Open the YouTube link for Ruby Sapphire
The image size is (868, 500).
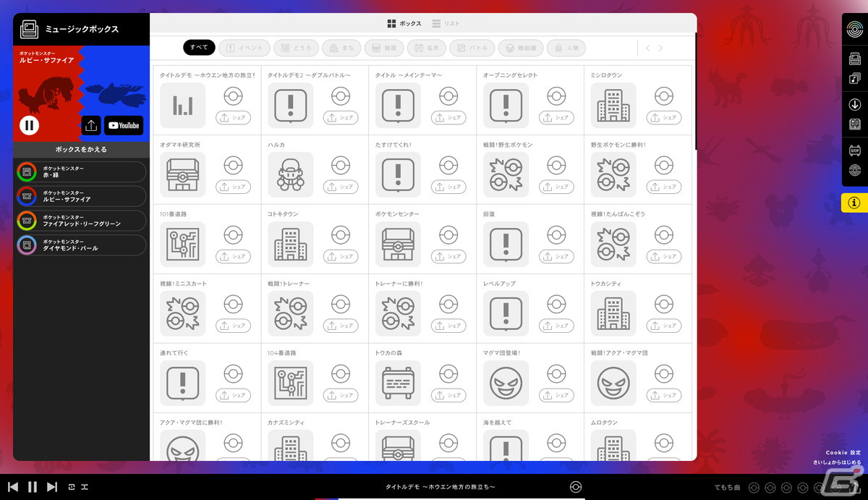click(124, 125)
